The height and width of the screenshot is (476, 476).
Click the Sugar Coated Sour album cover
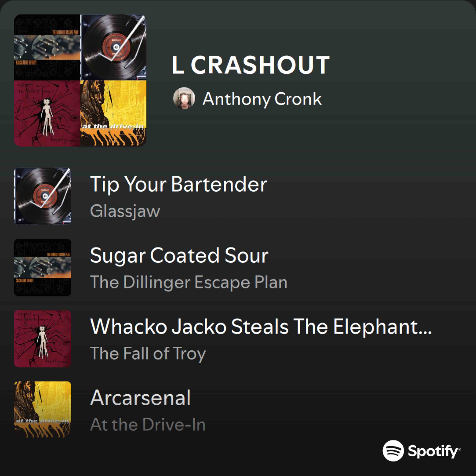(43, 268)
